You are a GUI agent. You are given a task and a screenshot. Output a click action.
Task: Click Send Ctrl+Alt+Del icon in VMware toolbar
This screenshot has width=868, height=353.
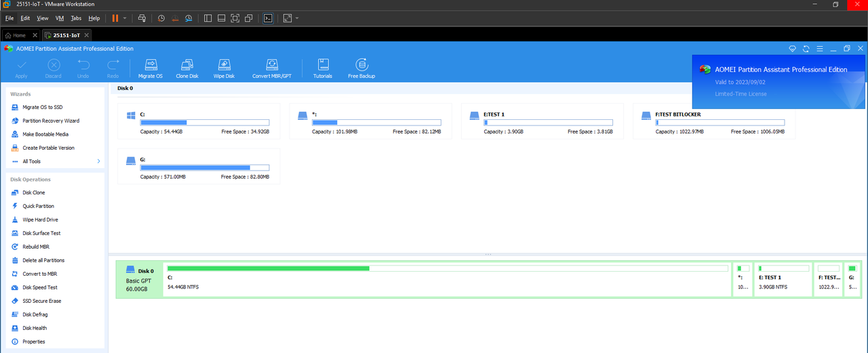point(141,18)
